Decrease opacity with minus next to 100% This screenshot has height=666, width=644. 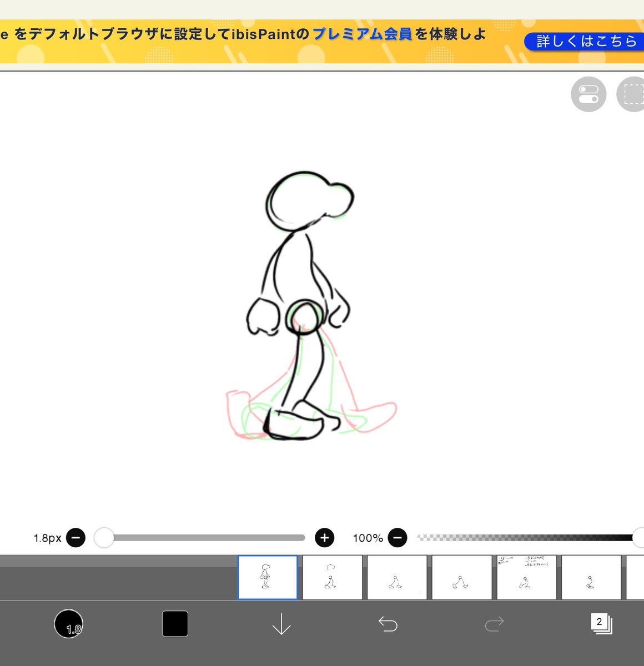398,537
